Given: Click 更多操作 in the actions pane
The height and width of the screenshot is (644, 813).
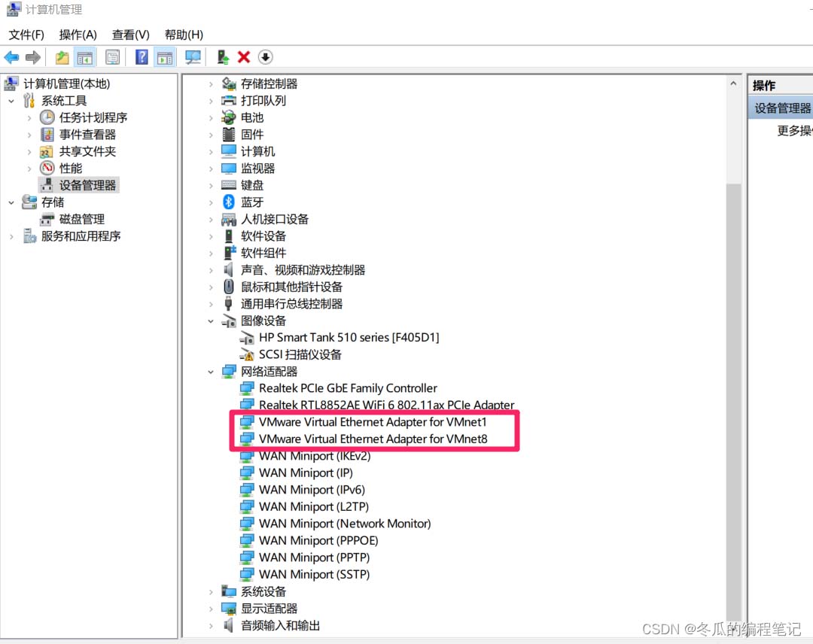Looking at the screenshot, I should tap(794, 131).
